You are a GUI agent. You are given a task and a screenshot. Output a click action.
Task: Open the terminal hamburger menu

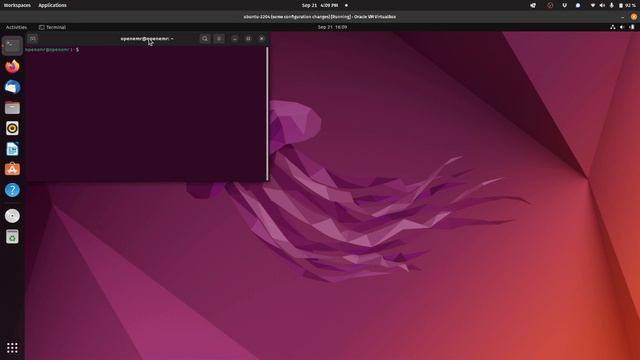[219, 38]
